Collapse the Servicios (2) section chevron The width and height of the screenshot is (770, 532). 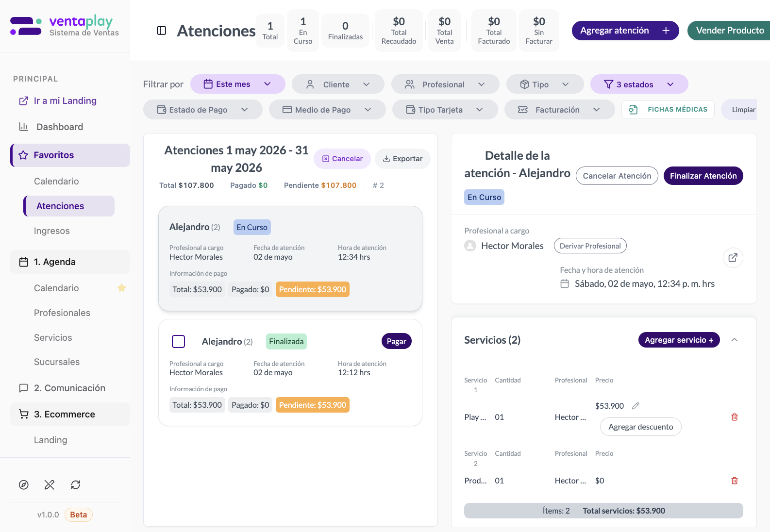[x=735, y=340]
